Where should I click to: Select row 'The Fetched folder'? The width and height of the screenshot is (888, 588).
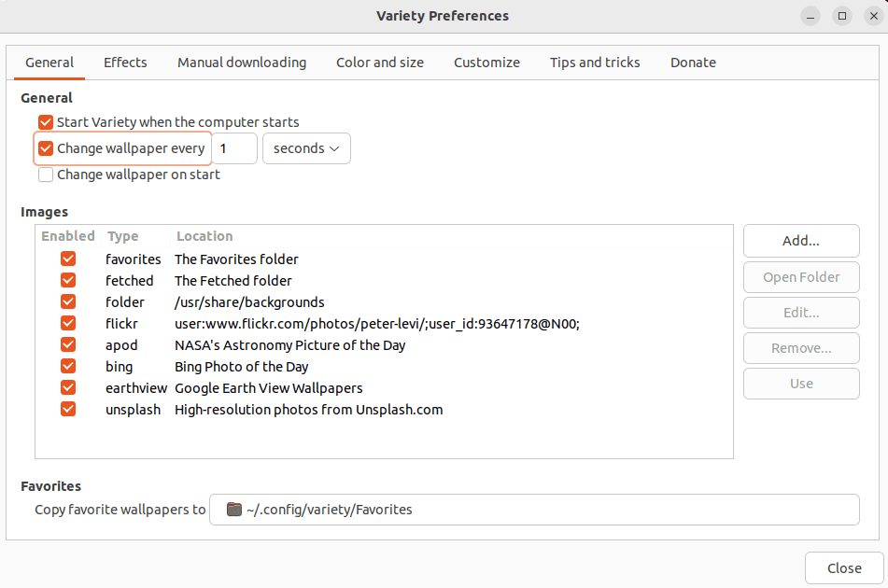click(233, 281)
